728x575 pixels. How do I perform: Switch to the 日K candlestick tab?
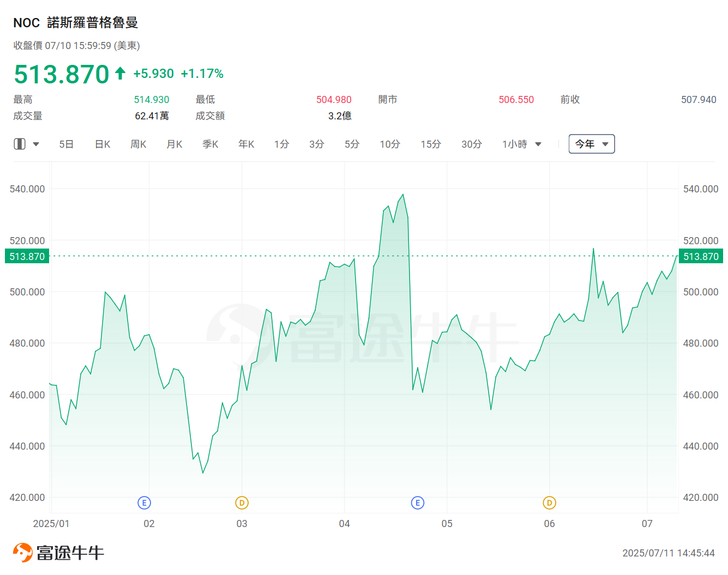(x=103, y=144)
